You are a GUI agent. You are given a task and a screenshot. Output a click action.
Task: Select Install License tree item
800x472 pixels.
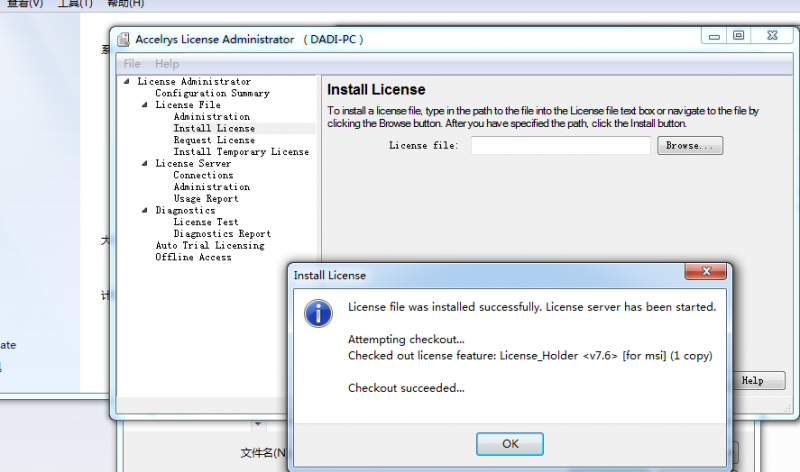[214, 128]
